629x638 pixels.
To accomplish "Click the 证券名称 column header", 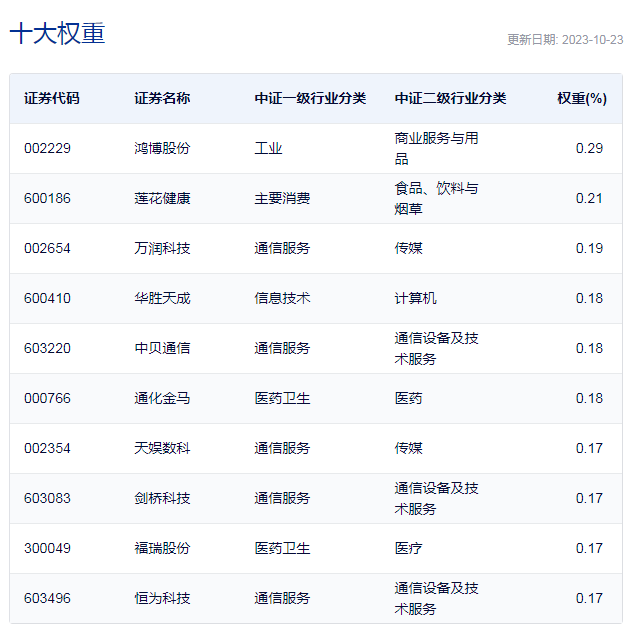I will pos(162,98).
